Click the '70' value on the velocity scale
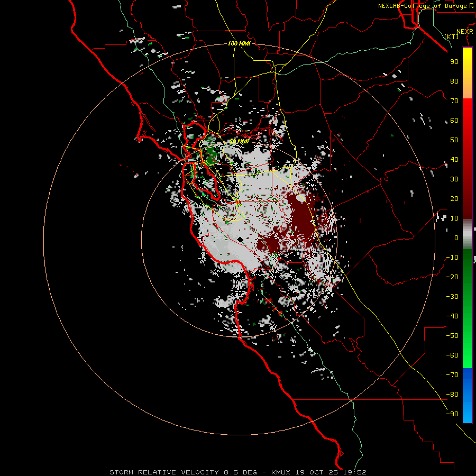476x476 pixels. [x=454, y=101]
